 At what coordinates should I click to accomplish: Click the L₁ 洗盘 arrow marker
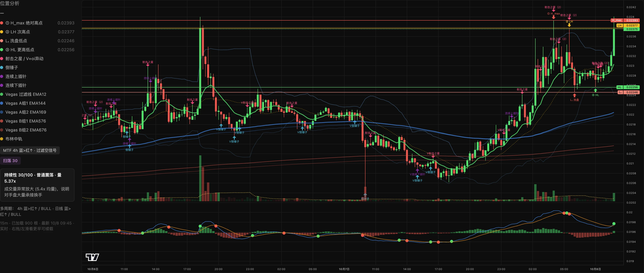point(575,95)
